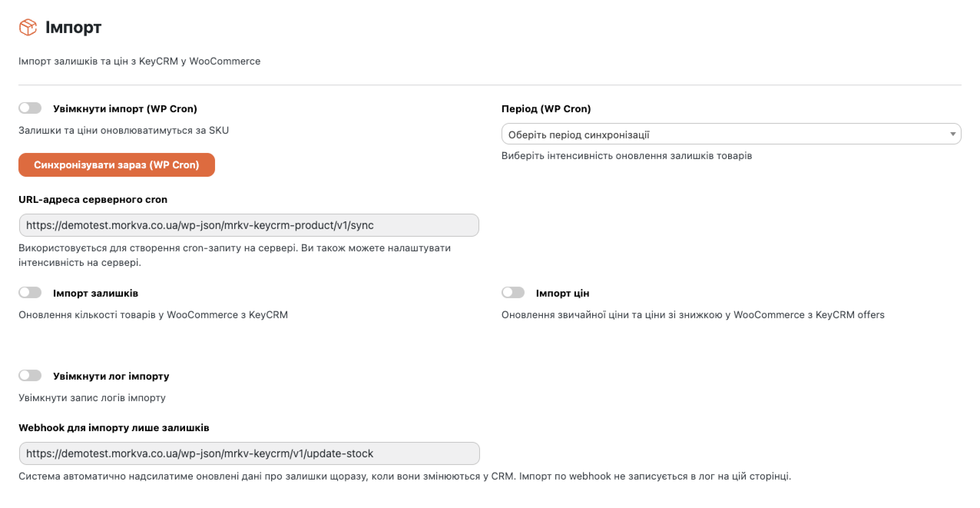Screen dimensions: 980x508
Task: Click the "Імпорт цін" bold label
Action: (x=563, y=293)
